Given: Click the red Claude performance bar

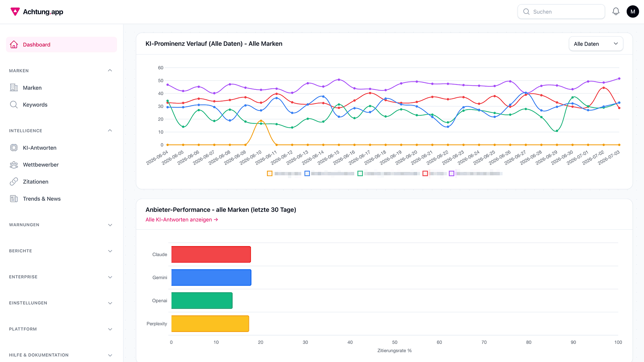Looking at the screenshot, I should pyautogui.click(x=211, y=254).
